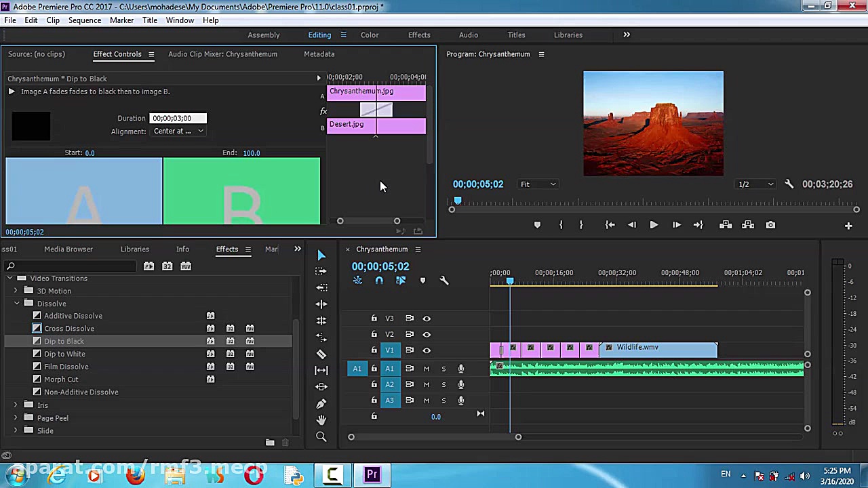Viewport: 868px width, 488px height.
Task: Open Program Monitor settings wrench
Action: tap(789, 184)
